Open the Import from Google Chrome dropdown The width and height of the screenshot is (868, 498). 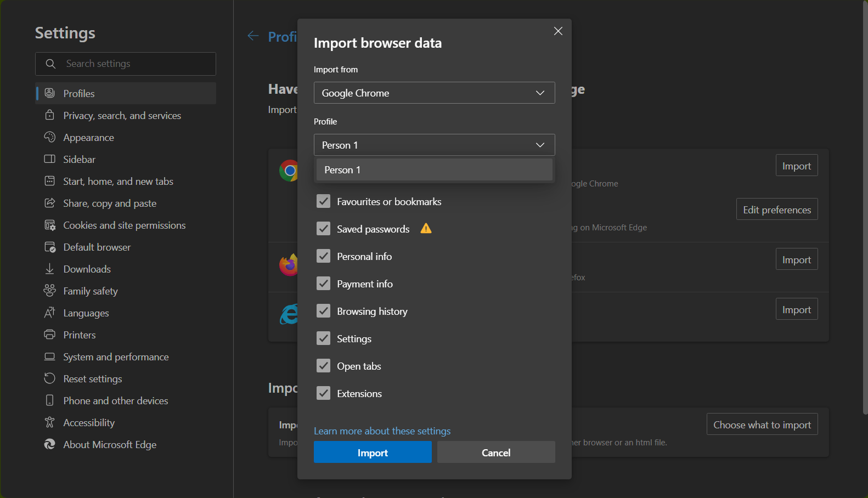435,93
